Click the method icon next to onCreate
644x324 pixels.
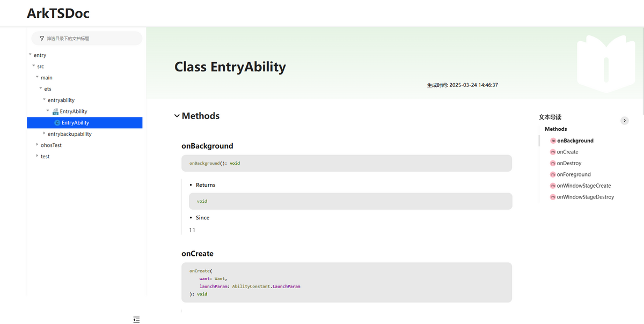(553, 152)
